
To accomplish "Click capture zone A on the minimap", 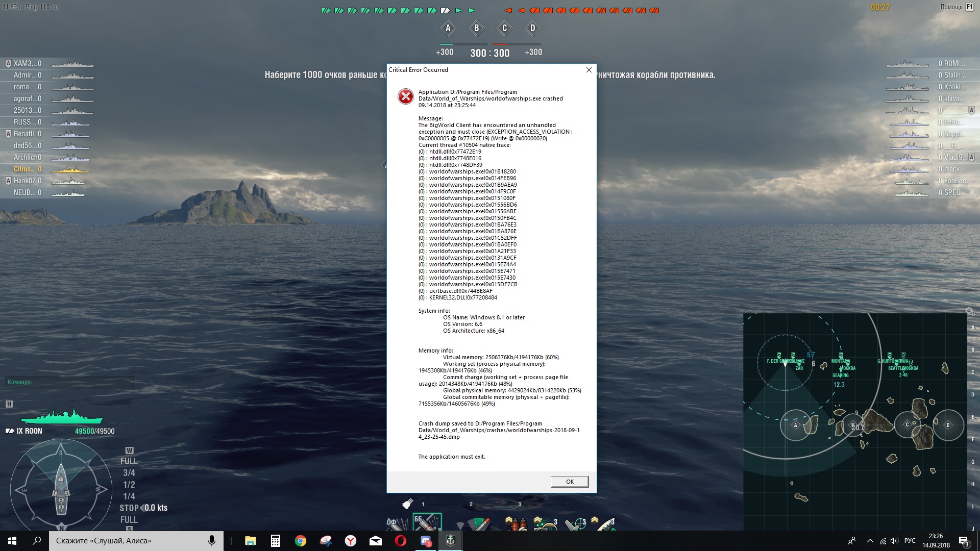I will click(x=795, y=425).
